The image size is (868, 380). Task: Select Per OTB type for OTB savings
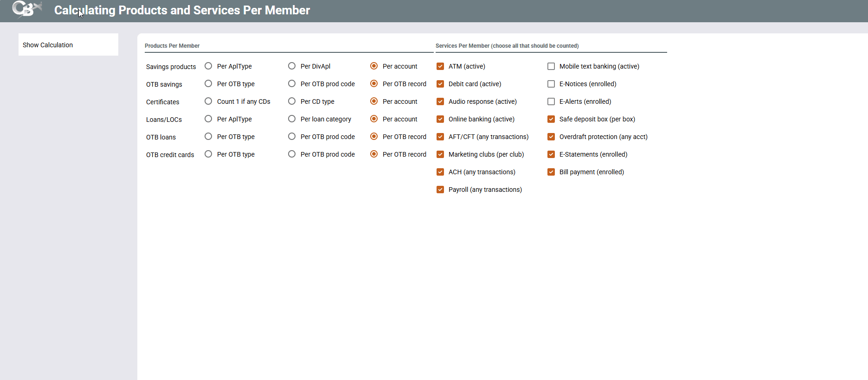[208, 84]
